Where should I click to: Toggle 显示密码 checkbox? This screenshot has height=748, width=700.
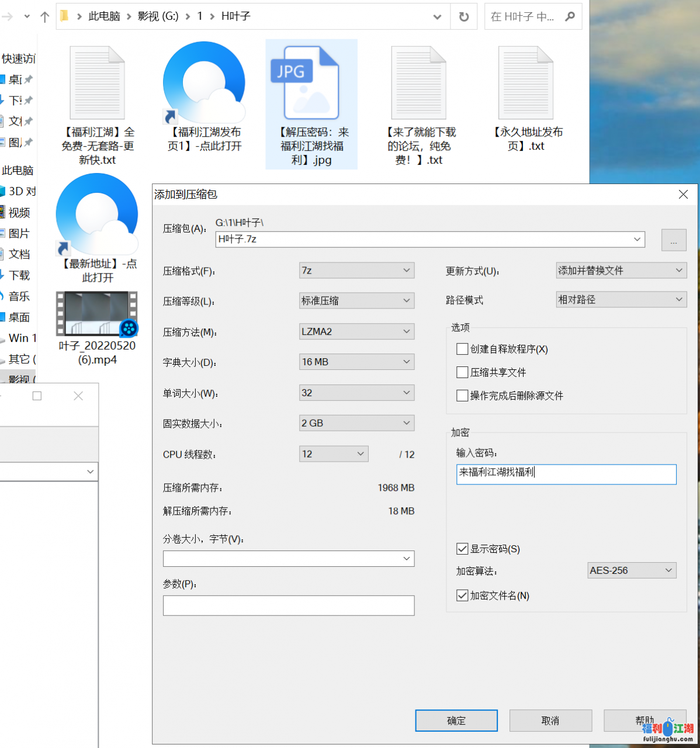(462, 549)
